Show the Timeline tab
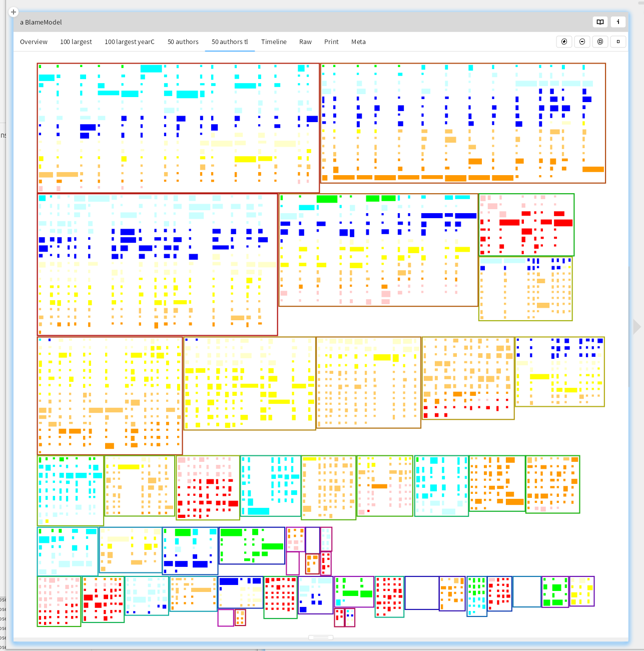Image resolution: width=644 pixels, height=651 pixels. pyautogui.click(x=274, y=42)
